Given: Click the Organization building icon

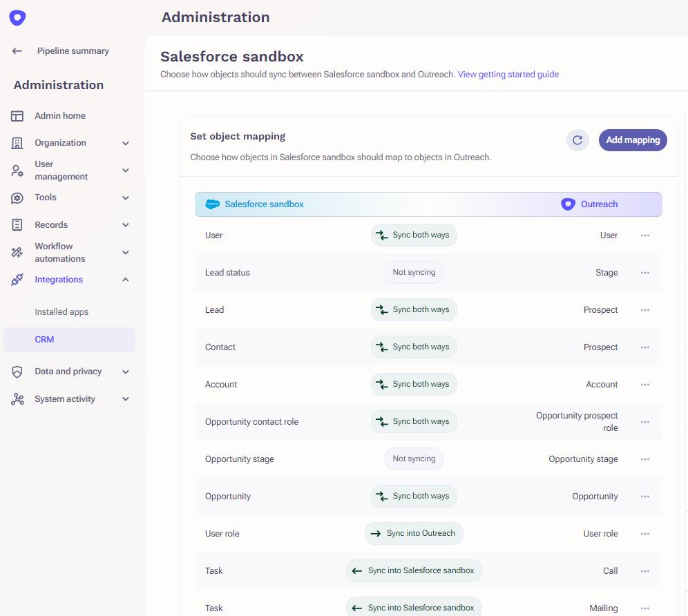Looking at the screenshot, I should pos(17,143).
